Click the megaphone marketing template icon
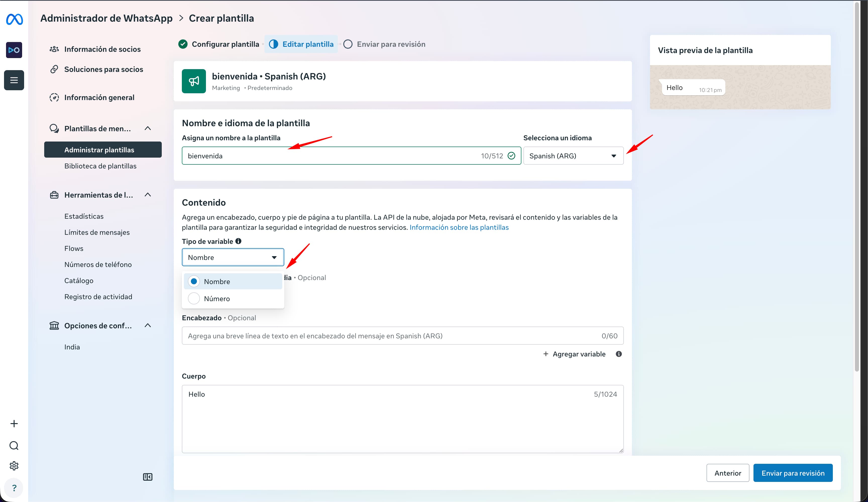Screen dimensions: 868x502 coord(194,81)
